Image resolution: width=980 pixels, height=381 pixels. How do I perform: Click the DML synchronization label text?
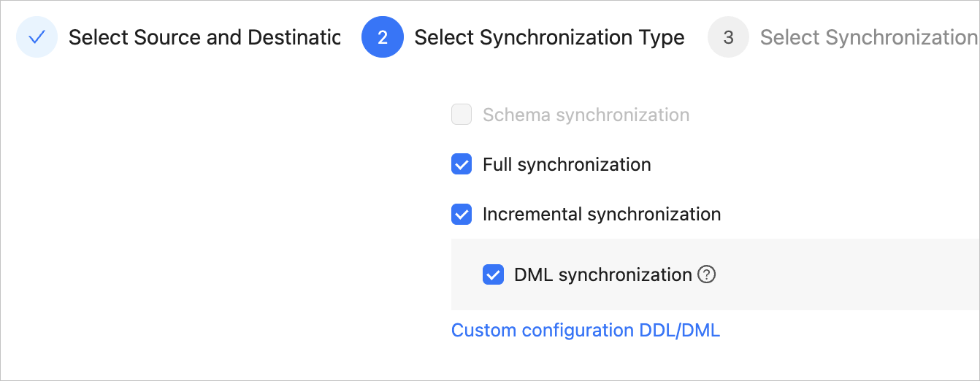tap(602, 274)
